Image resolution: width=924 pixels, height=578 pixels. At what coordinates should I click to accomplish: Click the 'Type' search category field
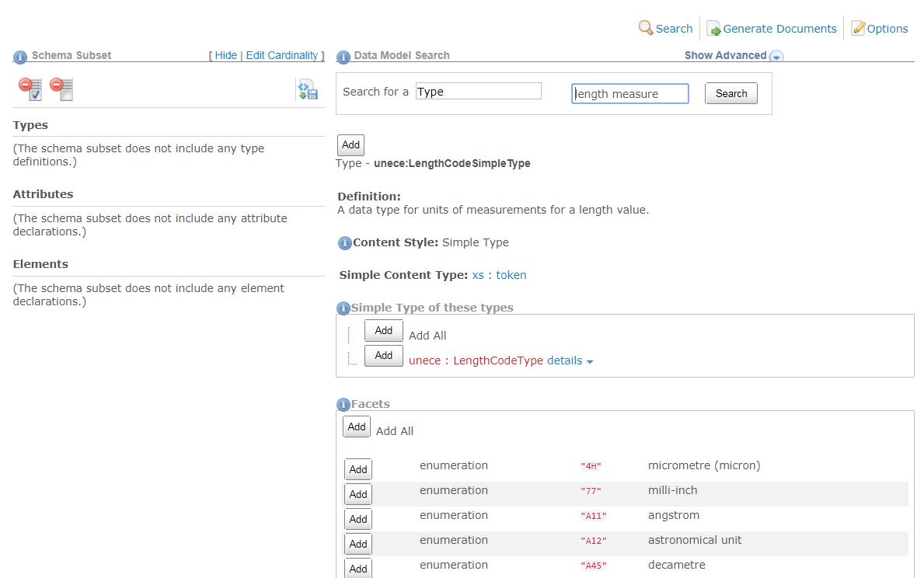[478, 92]
